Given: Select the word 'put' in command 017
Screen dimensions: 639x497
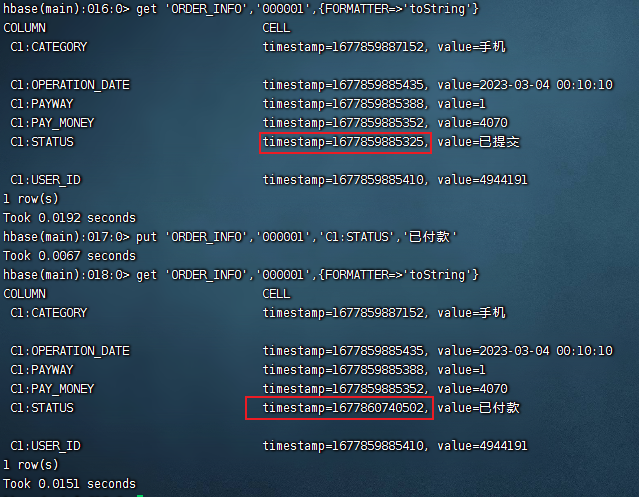Looking at the screenshot, I should click(x=146, y=237).
